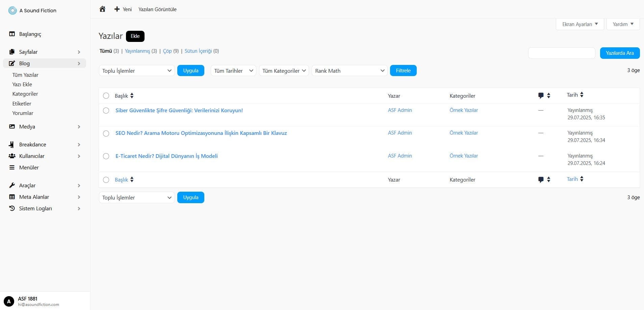Switch to the Çöp posts view
Viewport: 644px width, 310px height.
coord(167,51)
